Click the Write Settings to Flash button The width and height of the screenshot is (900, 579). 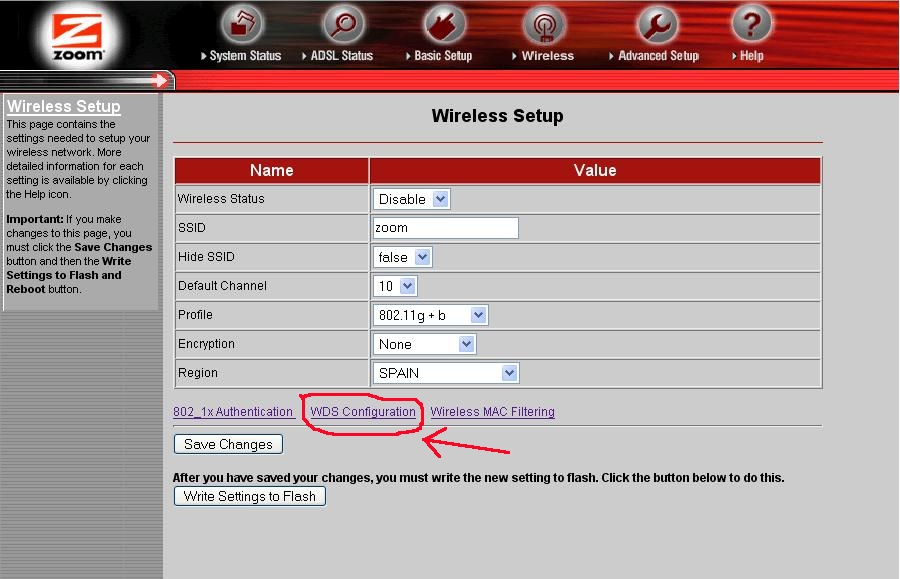point(250,496)
